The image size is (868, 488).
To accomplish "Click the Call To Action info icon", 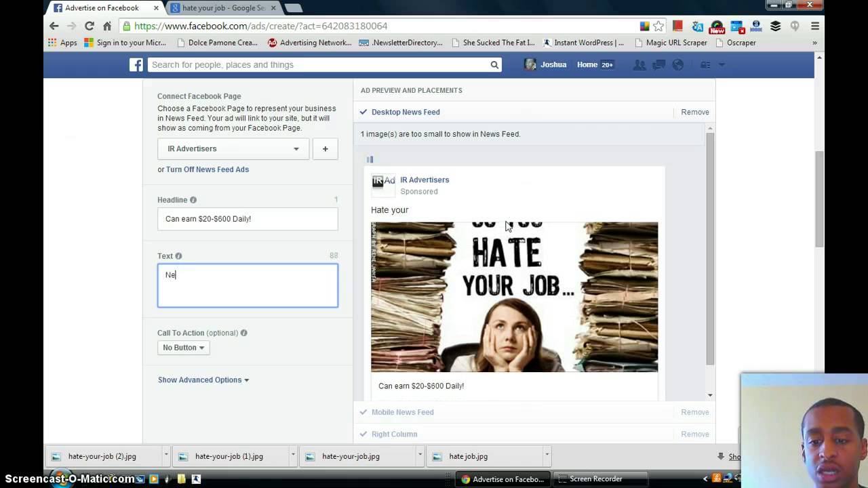I will coord(243,333).
